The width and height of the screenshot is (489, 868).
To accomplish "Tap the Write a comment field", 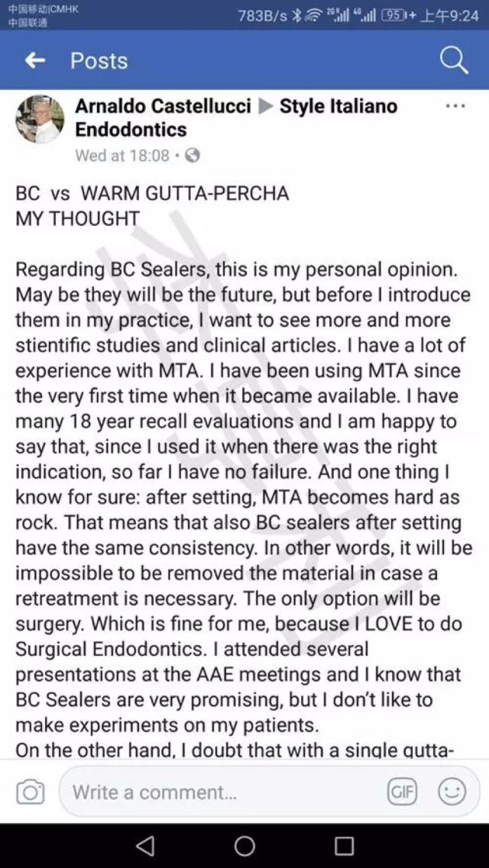I will point(222,792).
